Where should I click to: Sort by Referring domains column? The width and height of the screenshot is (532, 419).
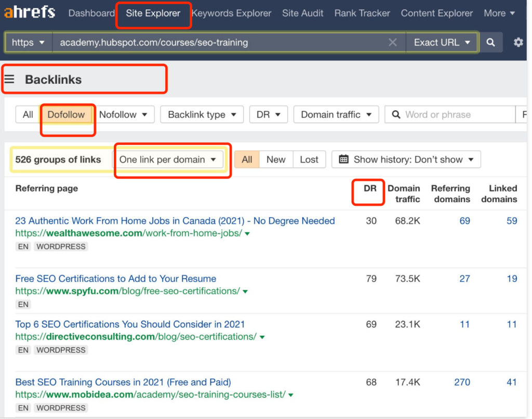pos(450,193)
